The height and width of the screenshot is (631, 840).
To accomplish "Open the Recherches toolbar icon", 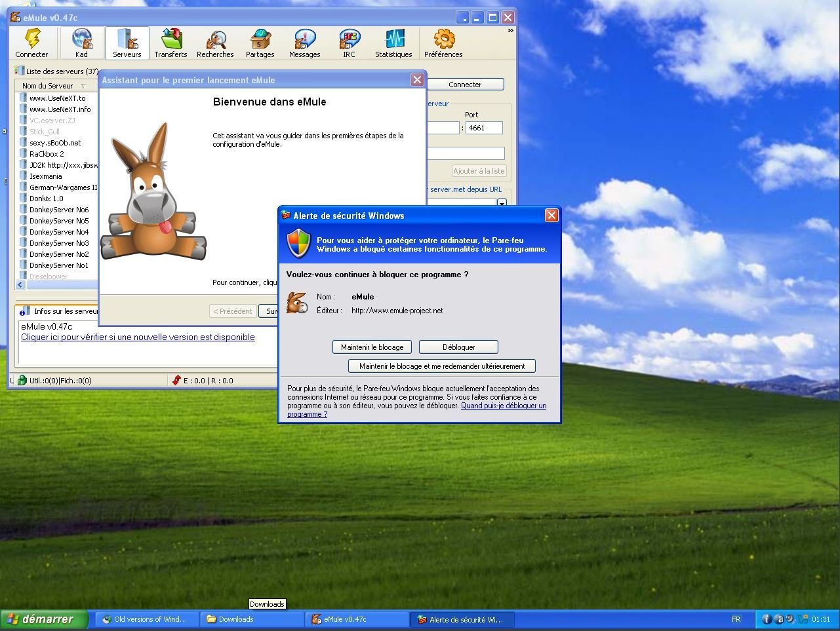I will (x=216, y=39).
